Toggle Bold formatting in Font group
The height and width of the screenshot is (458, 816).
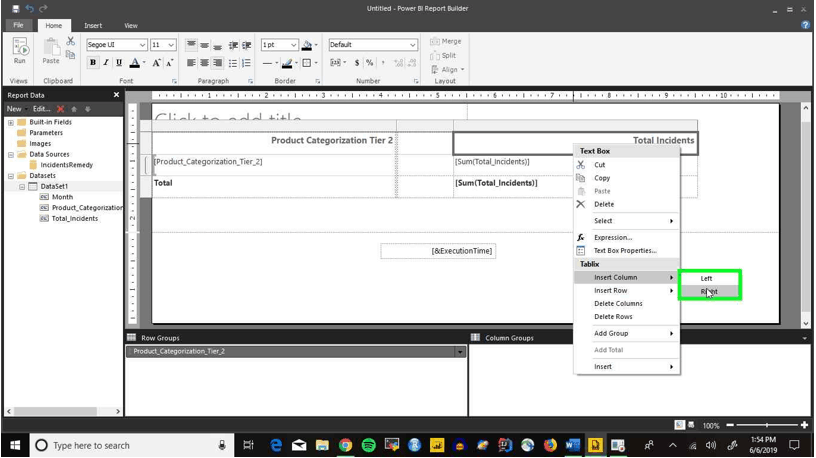(93, 62)
